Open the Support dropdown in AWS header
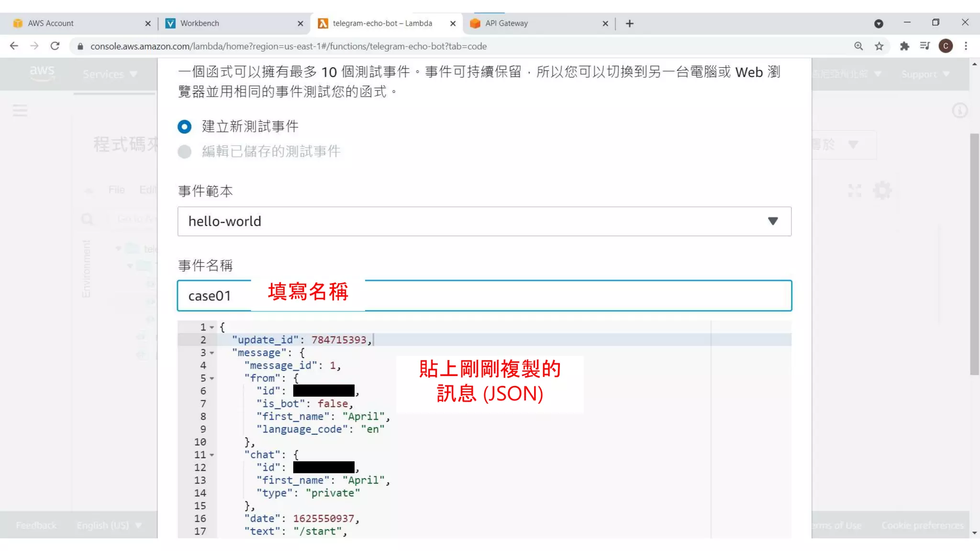Screen dimensions: 980x551 [x=925, y=74]
